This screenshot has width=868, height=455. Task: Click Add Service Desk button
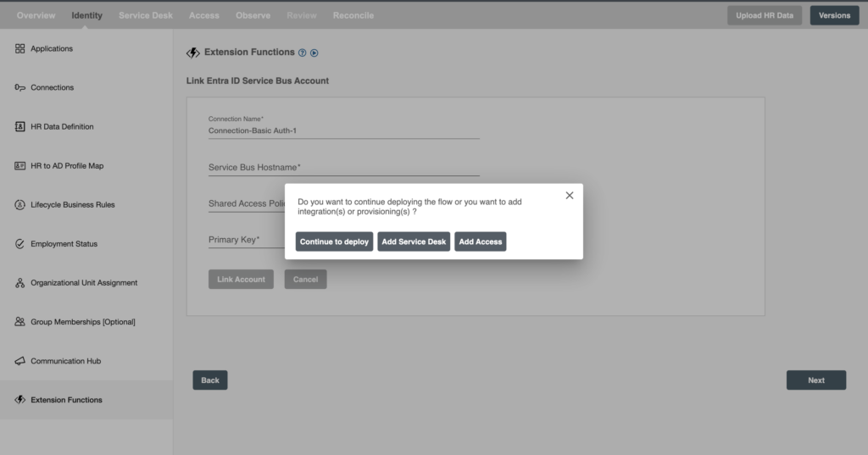click(x=414, y=241)
